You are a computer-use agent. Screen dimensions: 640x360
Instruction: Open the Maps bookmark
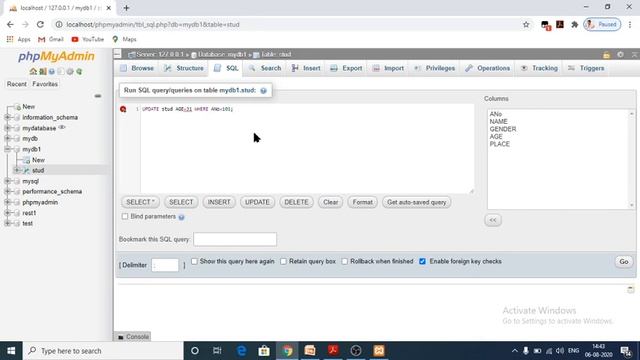[x=124, y=39]
